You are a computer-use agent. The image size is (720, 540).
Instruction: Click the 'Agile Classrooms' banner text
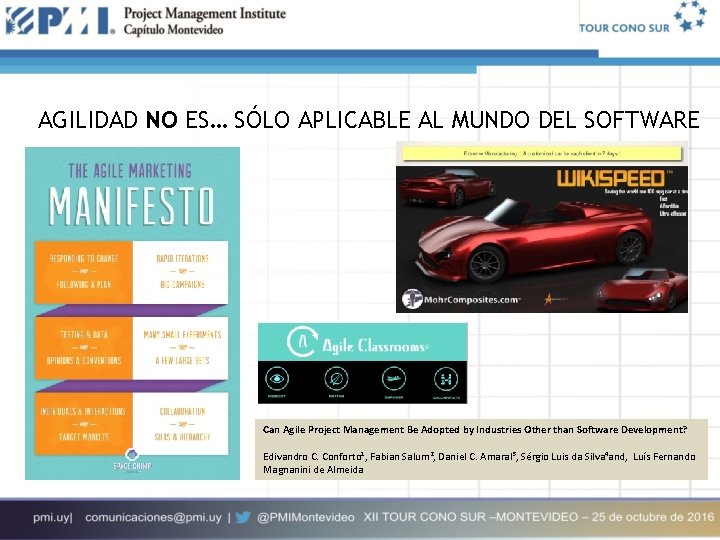point(375,345)
